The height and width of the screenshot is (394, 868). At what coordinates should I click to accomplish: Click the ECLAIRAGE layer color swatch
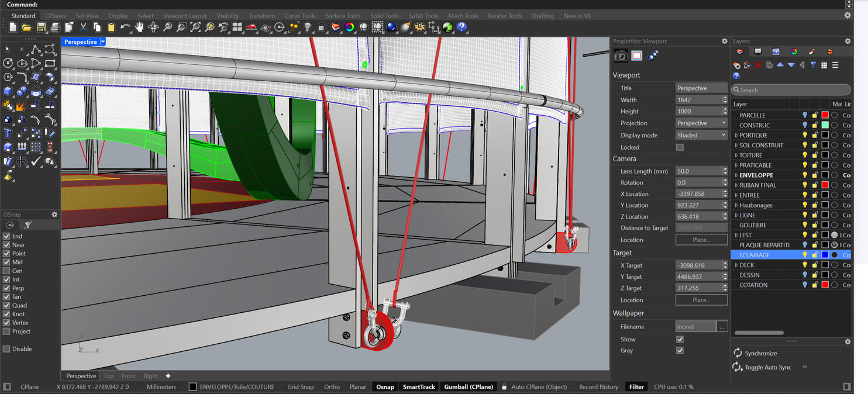pos(825,255)
